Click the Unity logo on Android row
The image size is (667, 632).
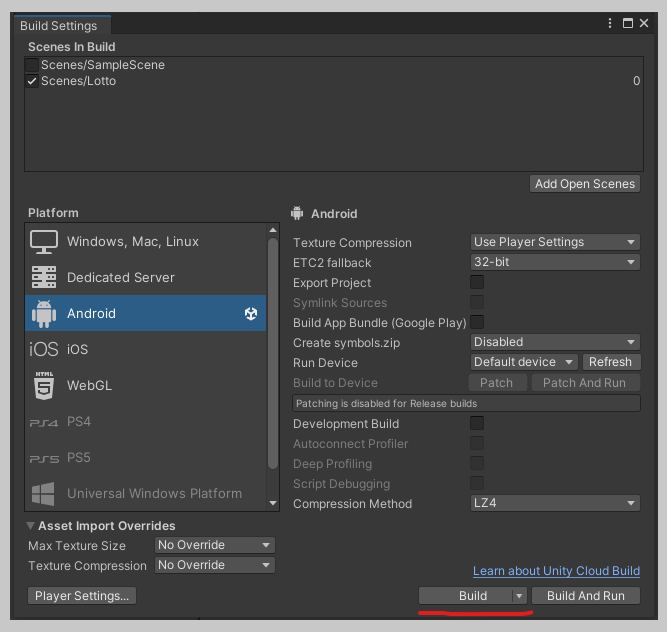click(251, 313)
